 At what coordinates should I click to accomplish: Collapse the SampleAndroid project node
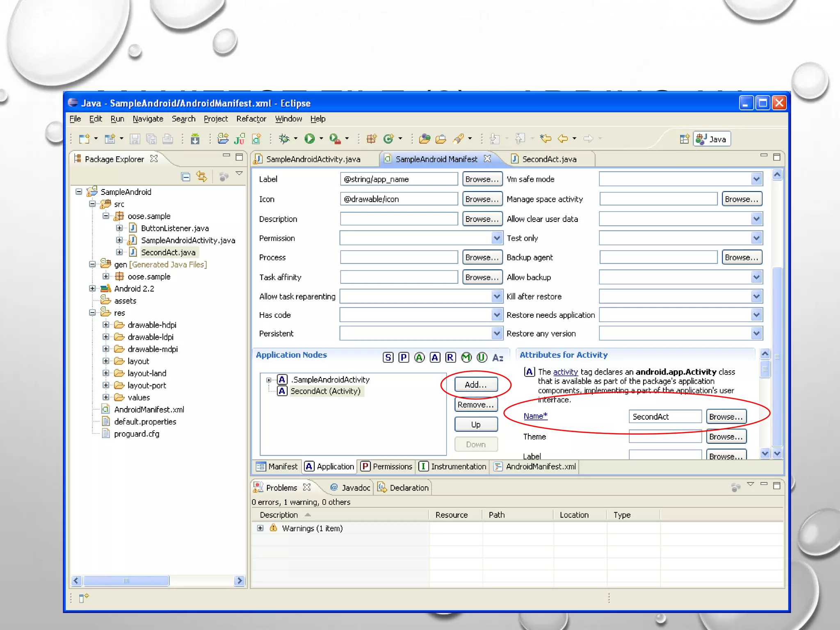click(x=79, y=192)
